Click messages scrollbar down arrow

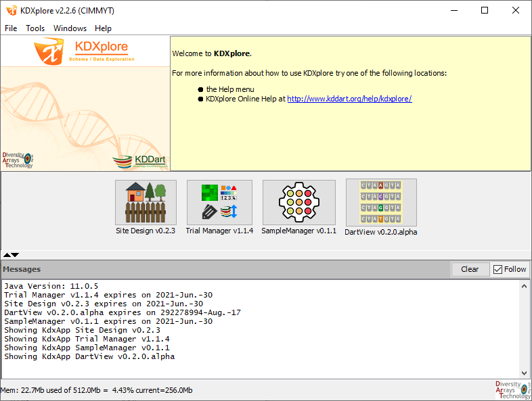pyautogui.click(x=524, y=373)
